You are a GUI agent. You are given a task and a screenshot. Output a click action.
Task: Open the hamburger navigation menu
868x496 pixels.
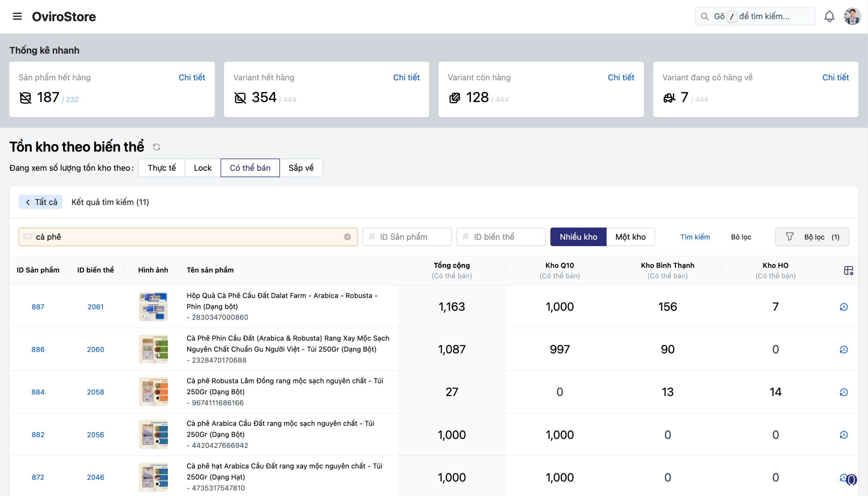click(17, 16)
